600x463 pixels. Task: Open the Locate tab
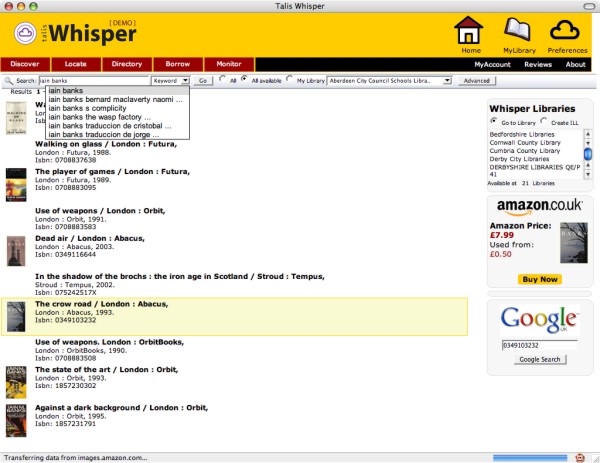[x=76, y=64]
